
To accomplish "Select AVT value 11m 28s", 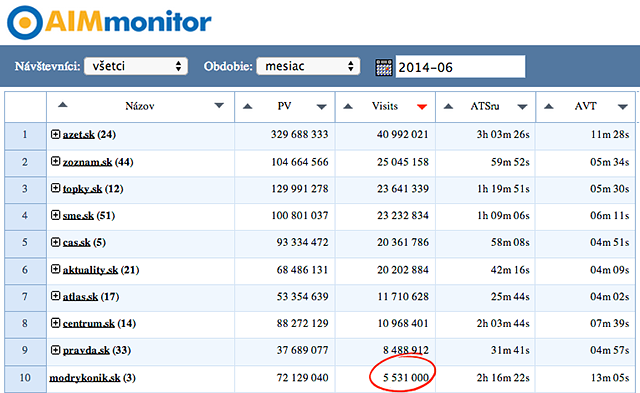I will (610, 135).
